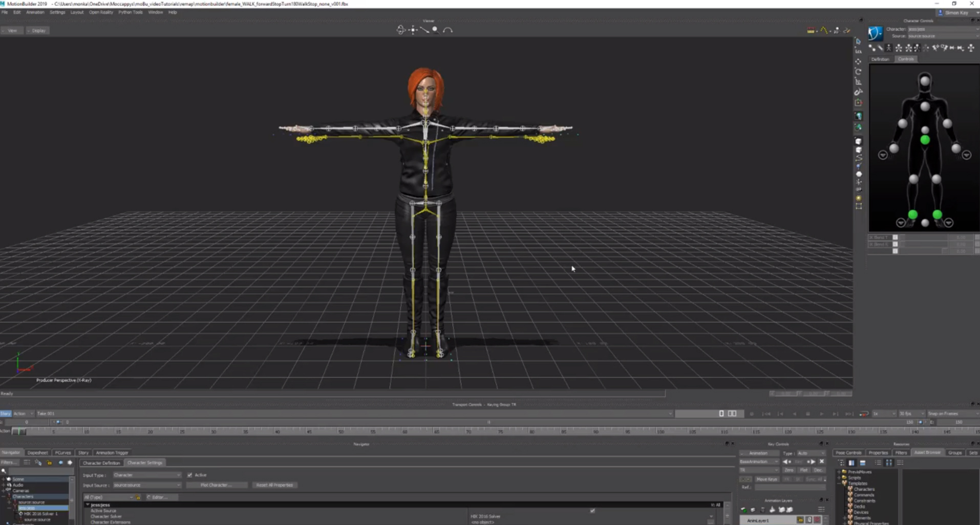Click the Play button in Transport Controls
The height and width of the screenshot is (525, 980).
coord(821,413)
